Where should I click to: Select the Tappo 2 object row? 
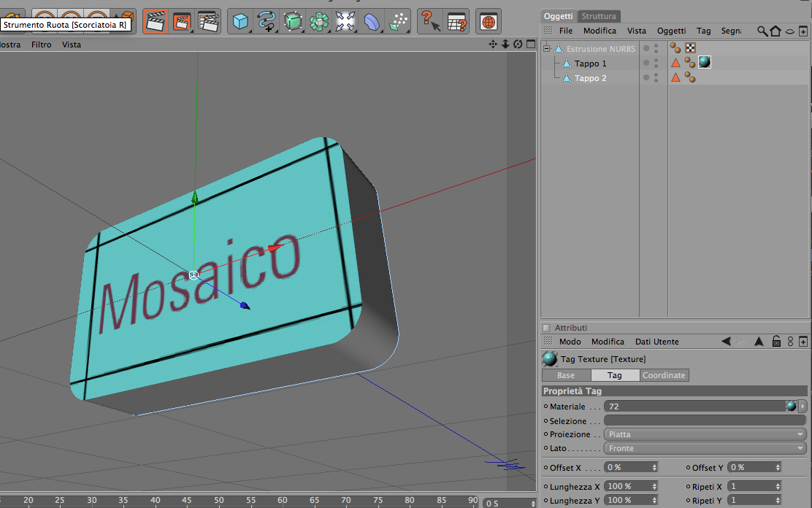point(590,77)
